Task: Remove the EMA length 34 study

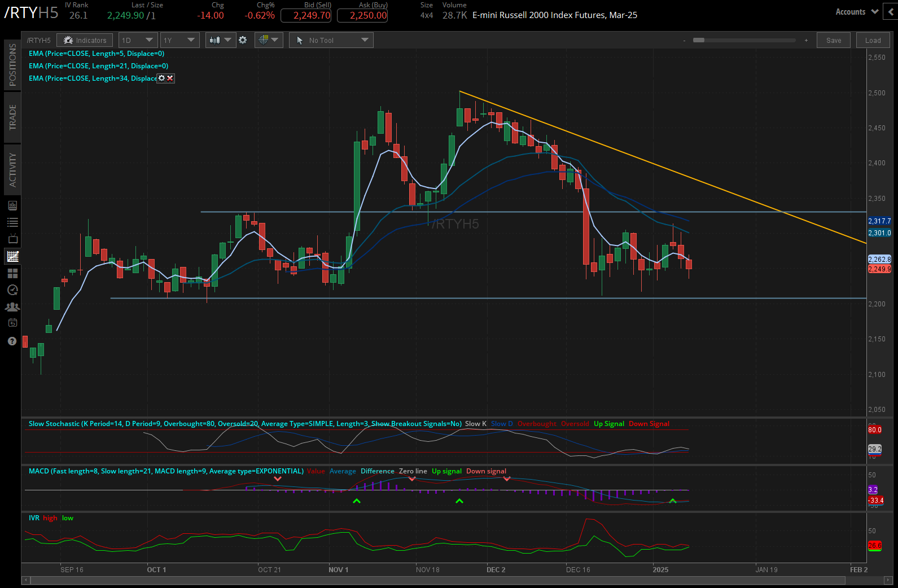Action: pos(170,78)
